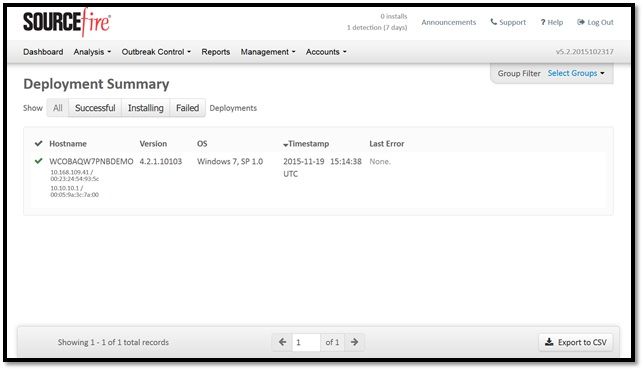Expand the Accounts menu
The height and width of the screenshot is (371, 644).
326,52
